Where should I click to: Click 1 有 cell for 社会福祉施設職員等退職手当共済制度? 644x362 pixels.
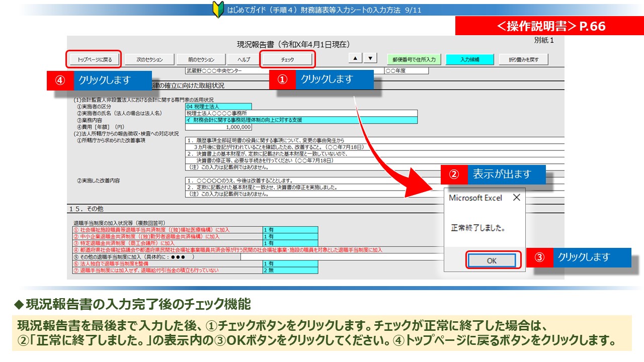coord(290,230)
